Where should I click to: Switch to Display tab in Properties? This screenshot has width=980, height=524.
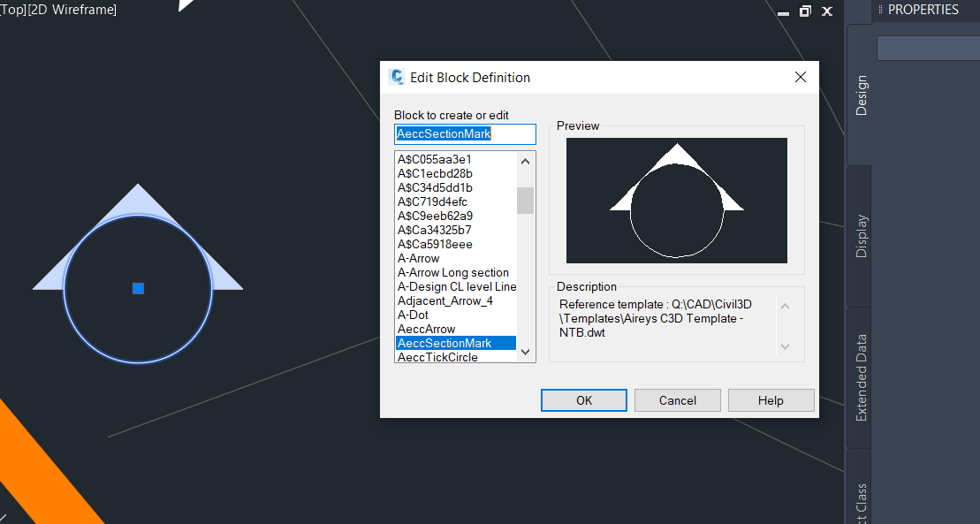pos(862,236)
